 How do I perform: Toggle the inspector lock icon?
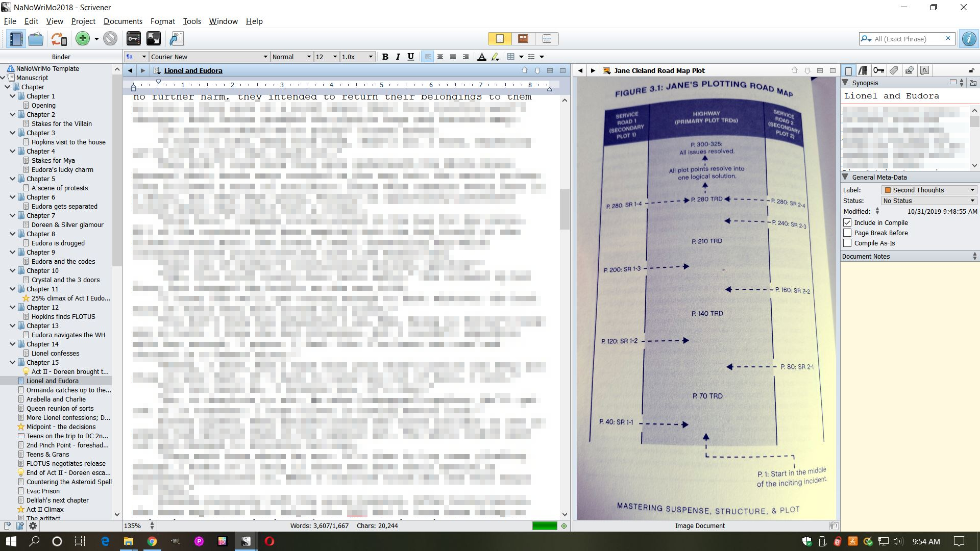pyautogui.click(x=971, y=70)
